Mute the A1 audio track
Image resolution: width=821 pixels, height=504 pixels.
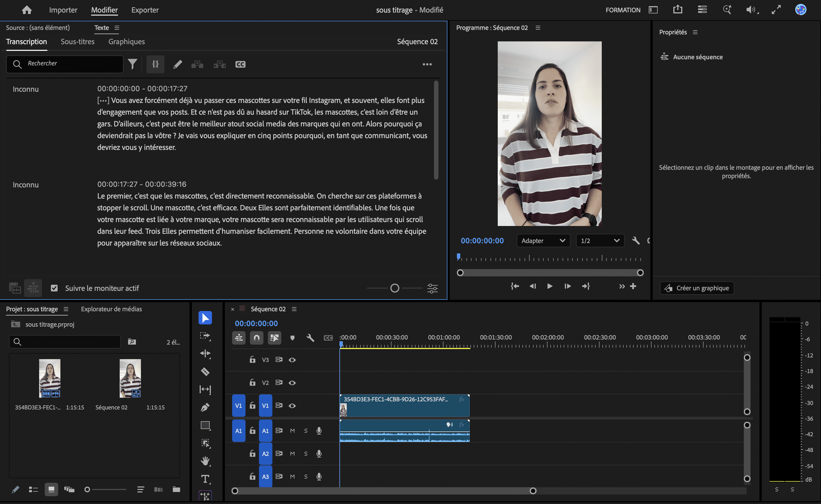pyautogui.click(x=292, y=431)
